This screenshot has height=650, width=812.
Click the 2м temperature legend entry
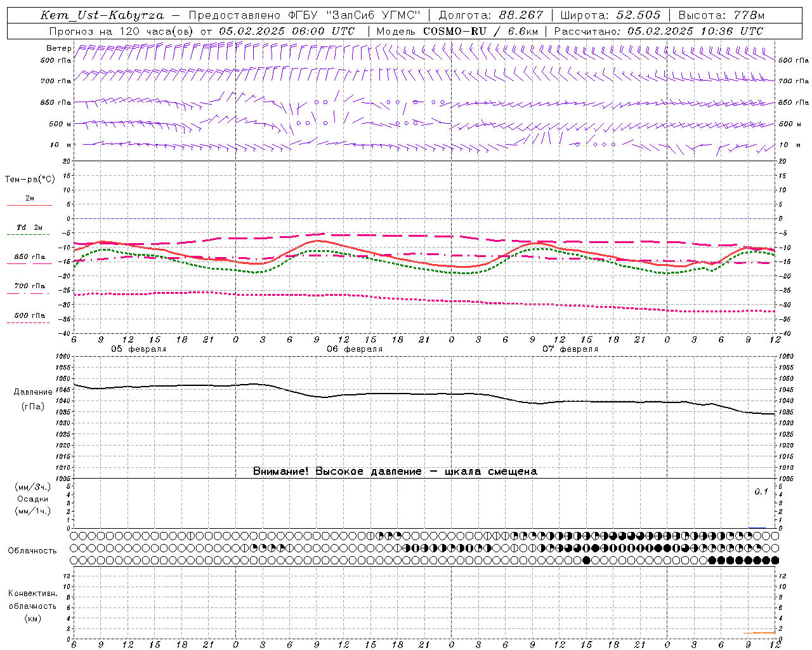[30, 198]
